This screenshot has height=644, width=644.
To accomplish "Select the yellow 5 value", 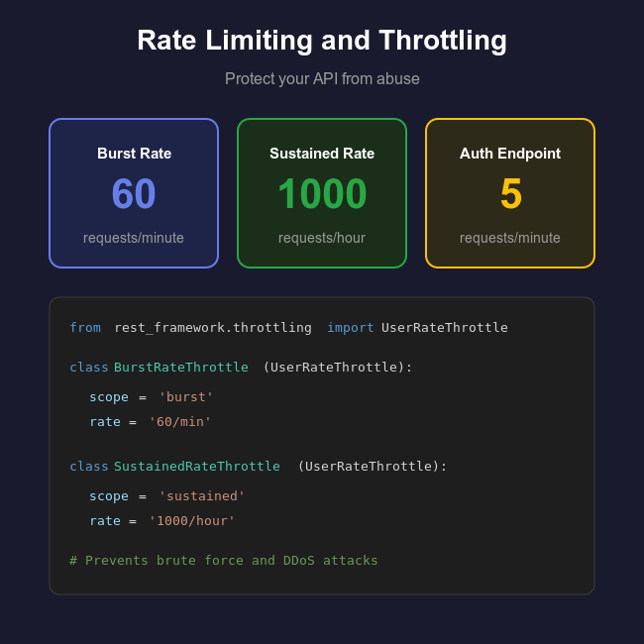I will 510,194.
